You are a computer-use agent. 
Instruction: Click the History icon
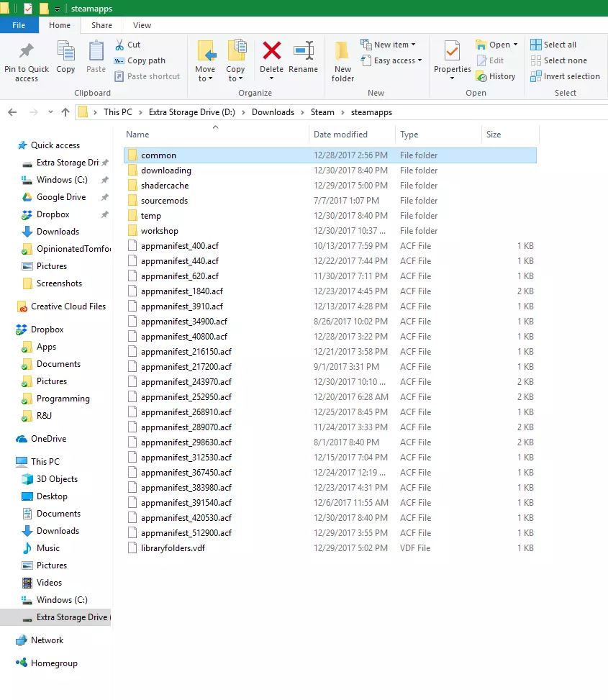(x=481, y=77)
